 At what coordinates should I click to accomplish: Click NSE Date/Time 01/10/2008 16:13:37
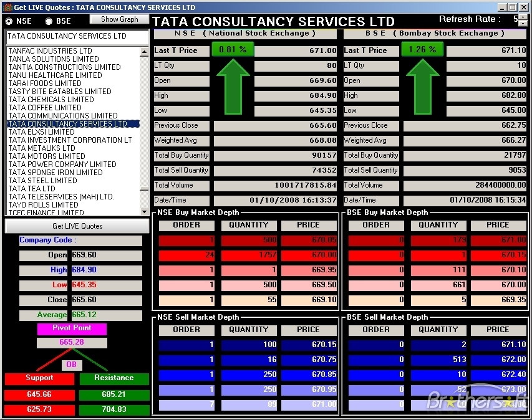[275, 200]
